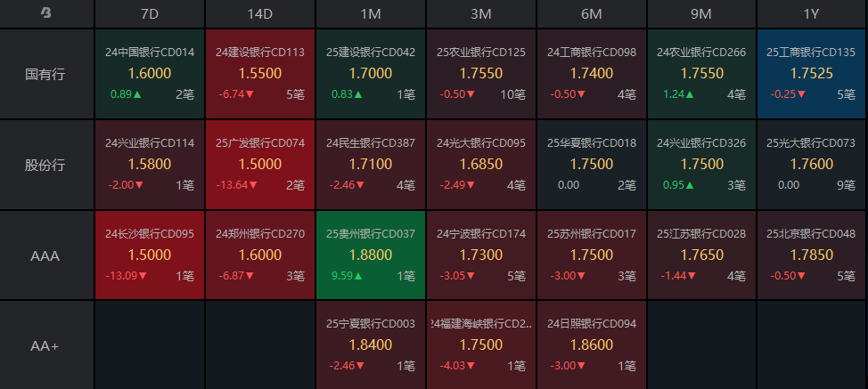Click the 25宁夏银行CD003 quote cell

point(371,345)
